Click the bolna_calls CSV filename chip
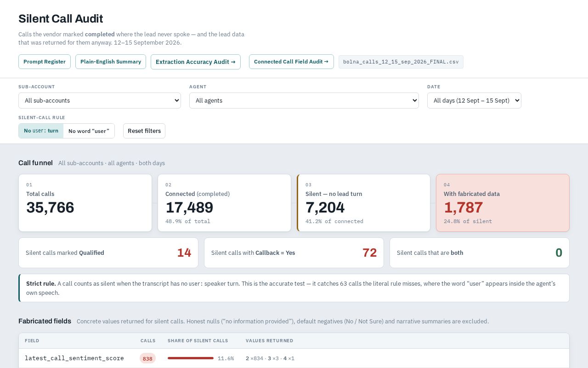 pos(401,62)
